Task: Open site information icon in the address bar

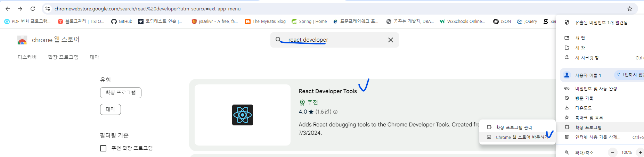Action: click(48, 9)
